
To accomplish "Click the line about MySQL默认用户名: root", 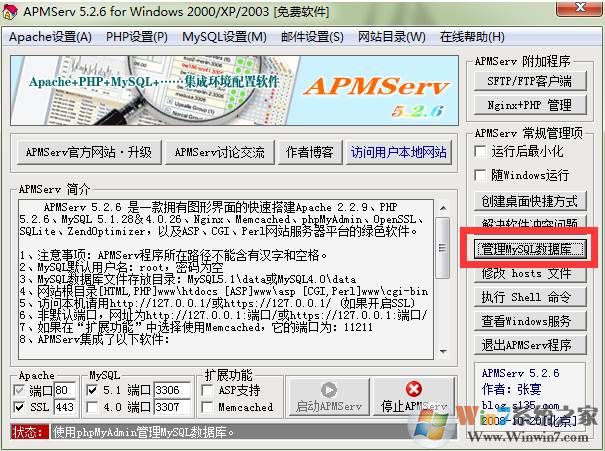I will coord(122,267).
